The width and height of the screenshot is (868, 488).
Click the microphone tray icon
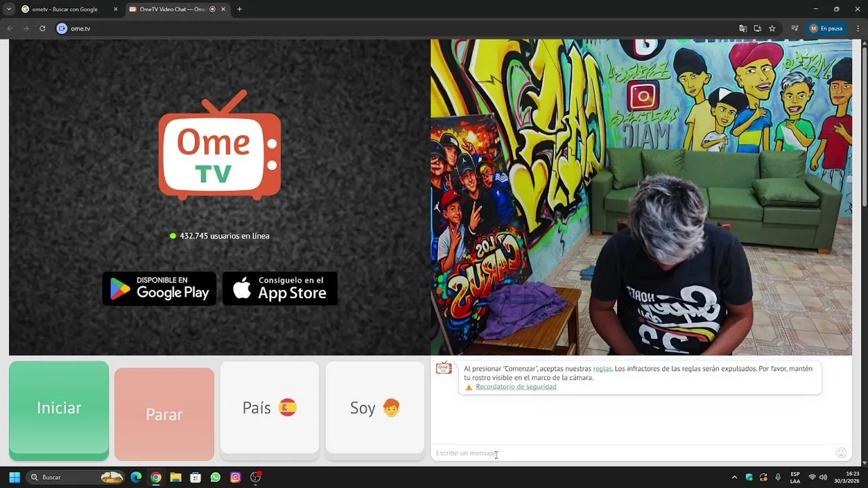(778, 477)
